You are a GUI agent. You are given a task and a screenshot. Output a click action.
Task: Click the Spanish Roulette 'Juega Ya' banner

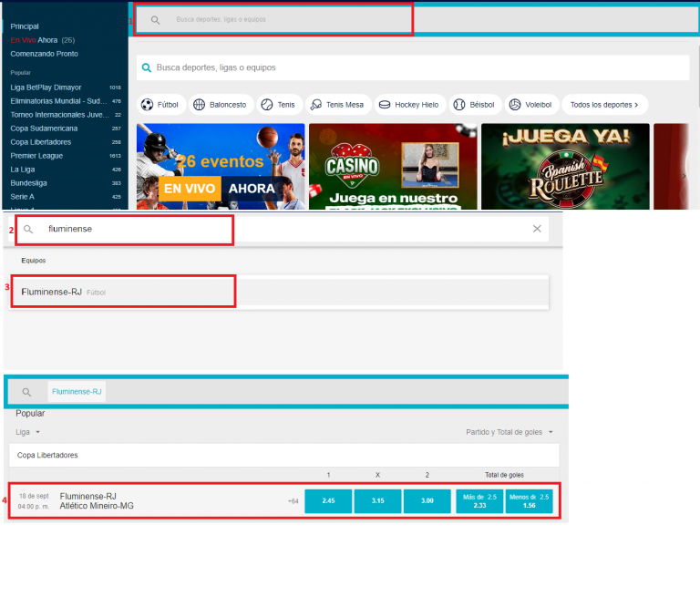point(565,167)
